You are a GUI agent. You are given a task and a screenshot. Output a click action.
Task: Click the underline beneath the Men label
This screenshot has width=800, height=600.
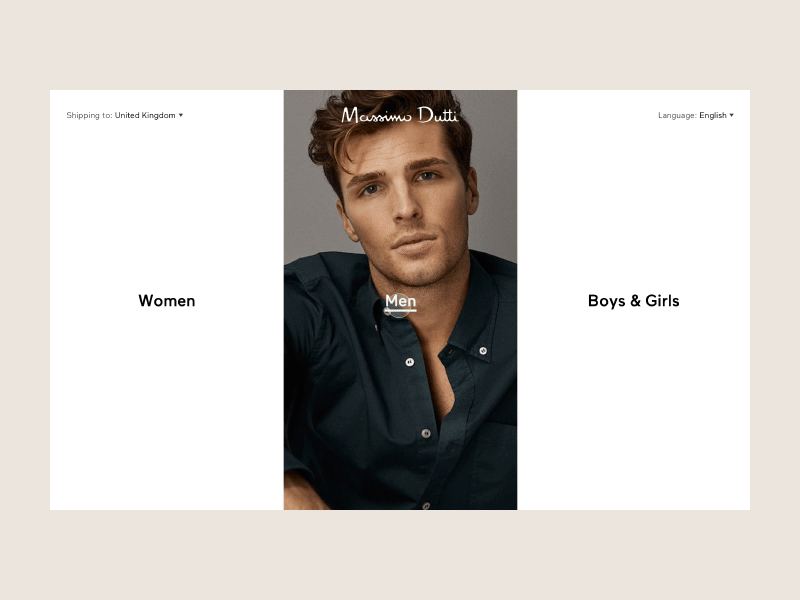pos(401,310)
